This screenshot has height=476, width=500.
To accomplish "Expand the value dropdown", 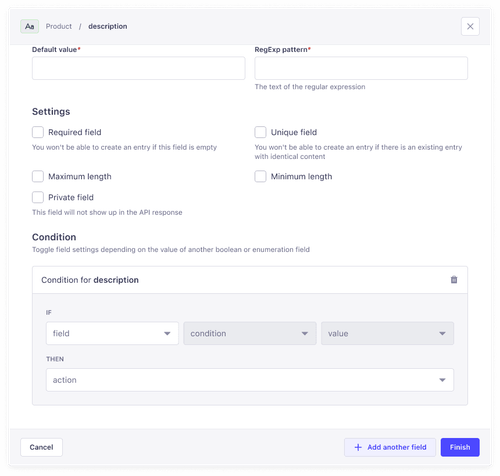I will pyautogui.click(x=387, y=333).
